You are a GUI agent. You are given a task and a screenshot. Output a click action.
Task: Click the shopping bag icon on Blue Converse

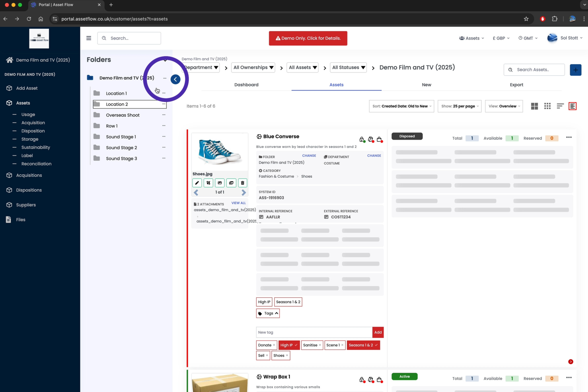click(x=379, y=139)
